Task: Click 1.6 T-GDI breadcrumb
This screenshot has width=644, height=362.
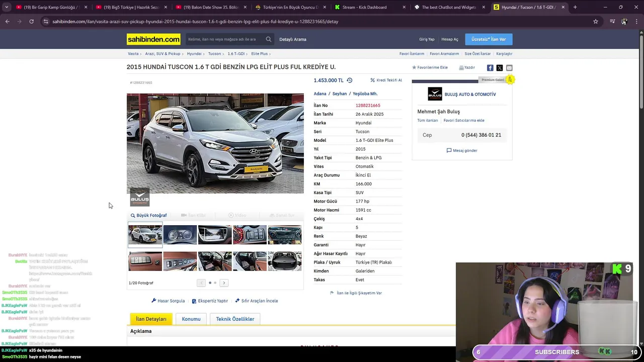Action: tap(236, 53)
